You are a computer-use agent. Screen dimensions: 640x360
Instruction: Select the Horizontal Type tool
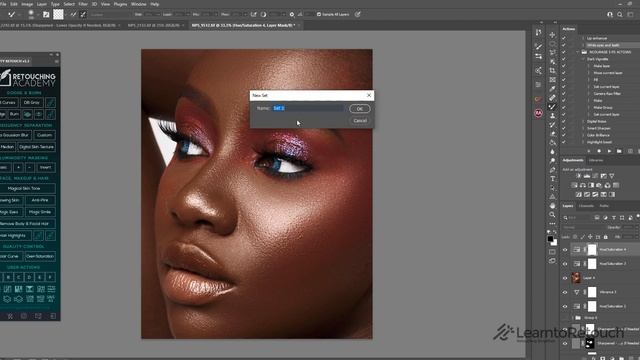pyautogui.click(x=552, y=179)
